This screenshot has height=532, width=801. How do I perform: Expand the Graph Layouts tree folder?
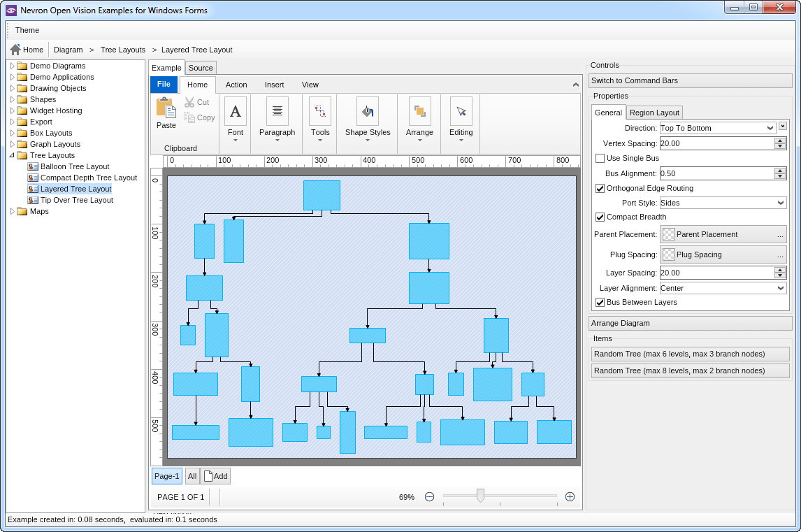[13, 145]
